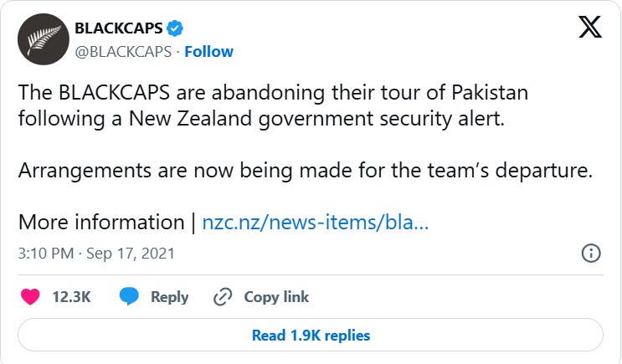Click the More information text

point(100,223)
